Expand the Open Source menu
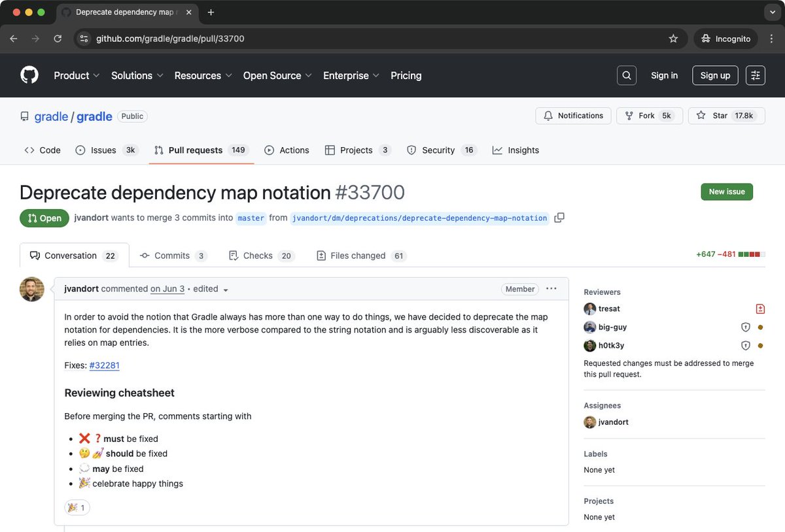The width and height of the screenshot is (785, 532). point(277,75)
